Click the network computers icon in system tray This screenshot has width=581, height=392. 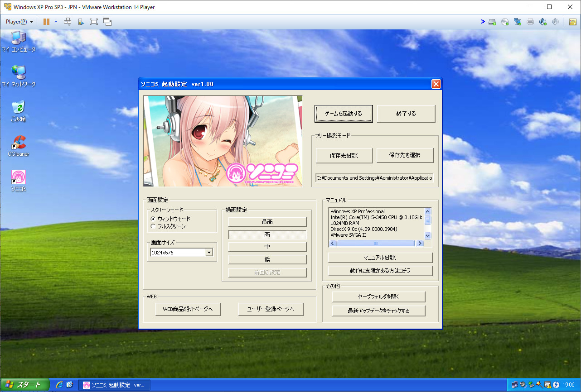(515, 385)
